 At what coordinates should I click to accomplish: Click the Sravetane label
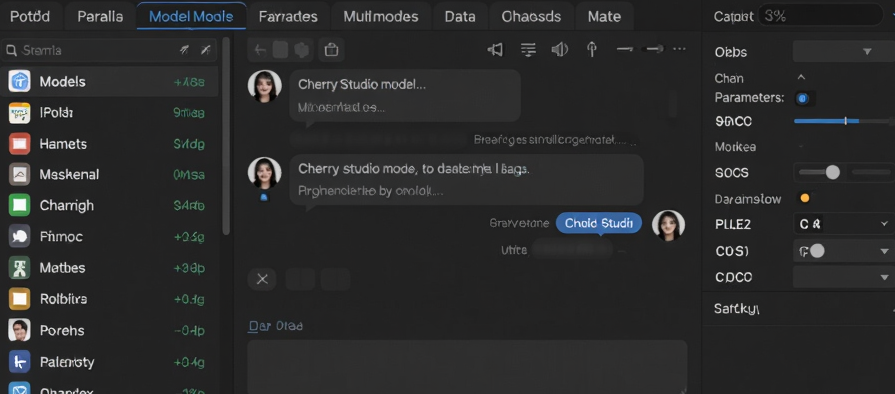coord(519,223)
